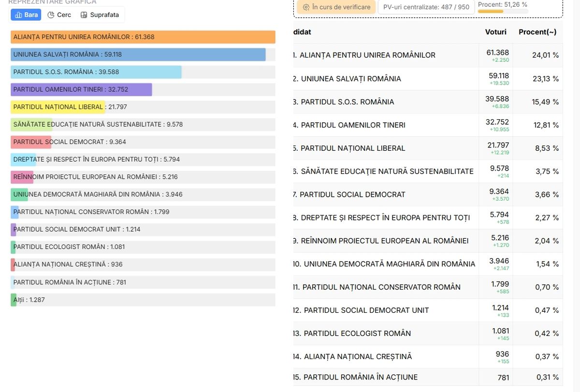The image size is (580, 392).
Task: Select the Cerc pie chart view
Action: [59, 15]
